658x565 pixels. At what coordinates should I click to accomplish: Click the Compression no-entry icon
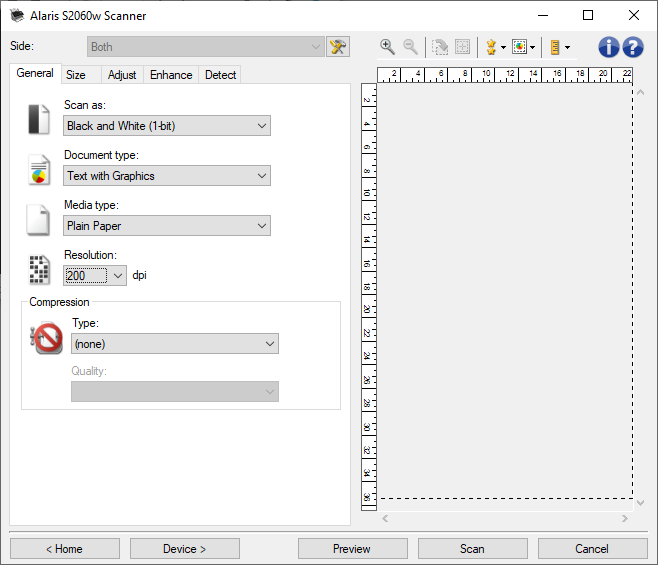[x=47, y=338]
